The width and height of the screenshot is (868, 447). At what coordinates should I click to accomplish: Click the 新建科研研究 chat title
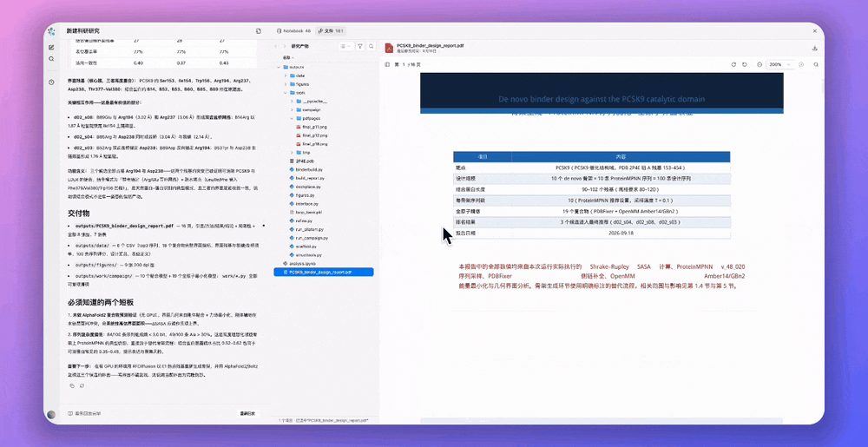tap(83, 31)
